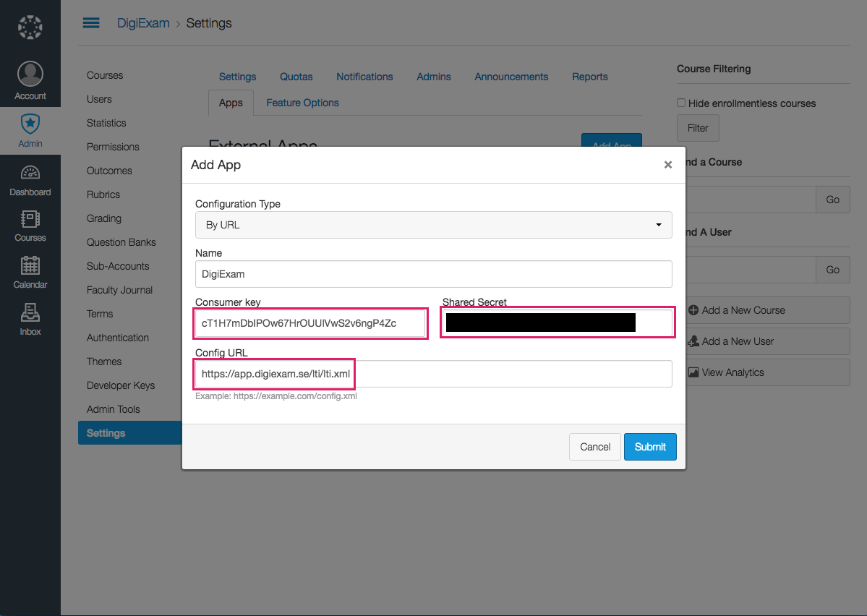Click the Canvas logo icon
The image size is (867, 616).
coord(30,27)
